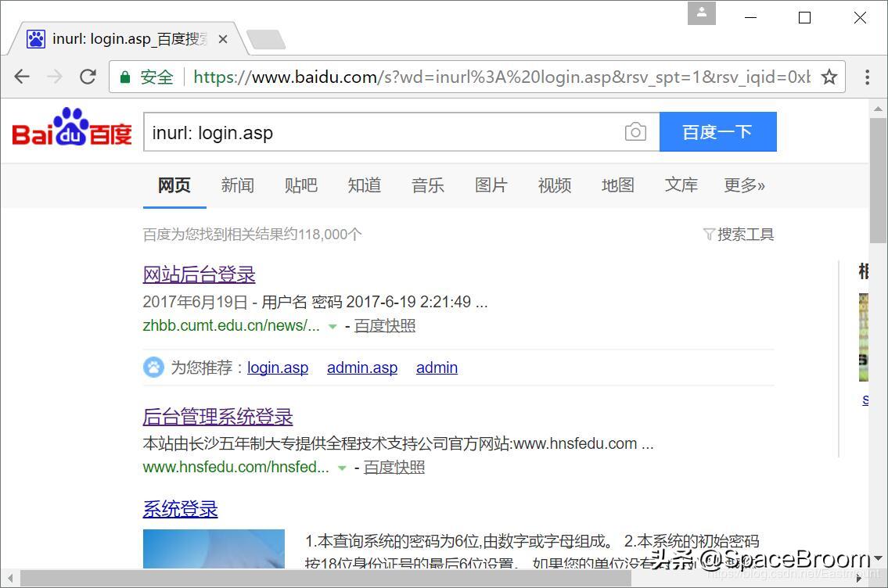Click inside the Baidu search input field
The image size is (888, 588).
tap(352, 131)
